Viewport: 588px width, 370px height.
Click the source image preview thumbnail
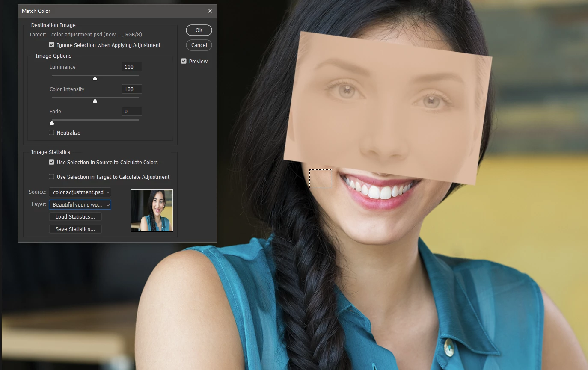(152, 210)
